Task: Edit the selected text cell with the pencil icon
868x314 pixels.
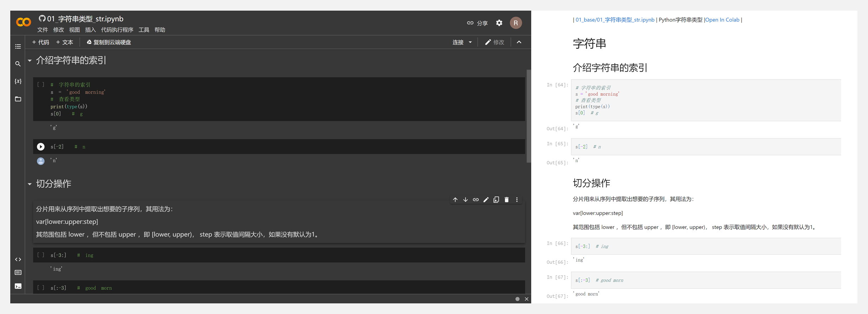Action: pyautogui.click(x=486, y=200)
